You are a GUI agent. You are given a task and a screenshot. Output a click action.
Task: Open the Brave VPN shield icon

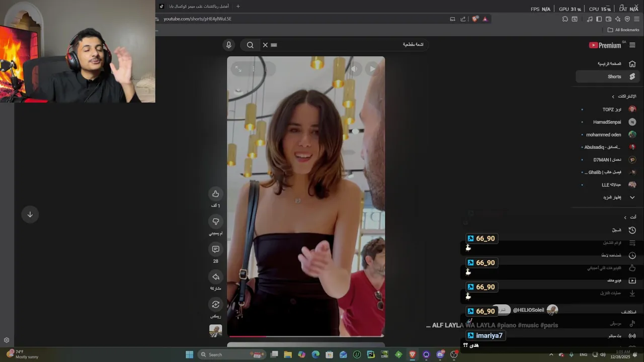[x=627, y=19]
